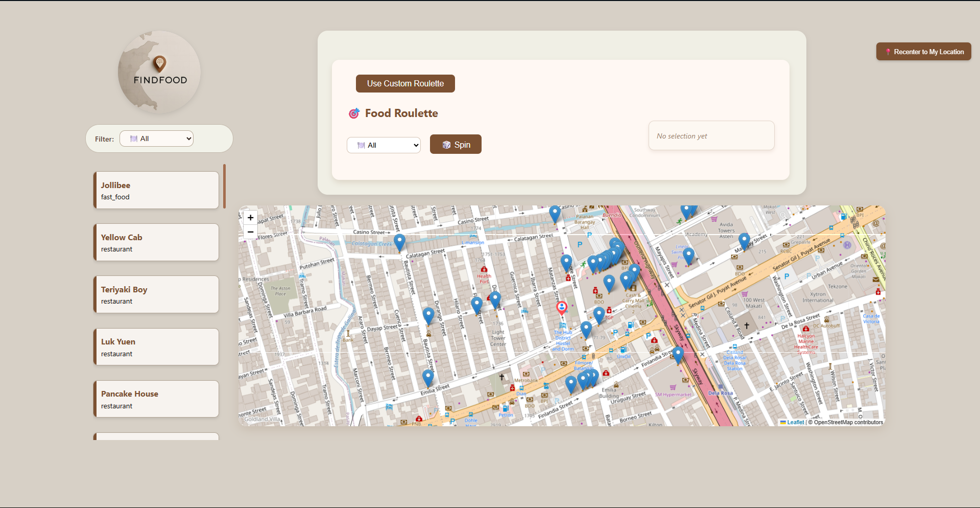Click the map pin near Emilia Street
The height and width of the screenshot is (508, 980).
(428, 378)
